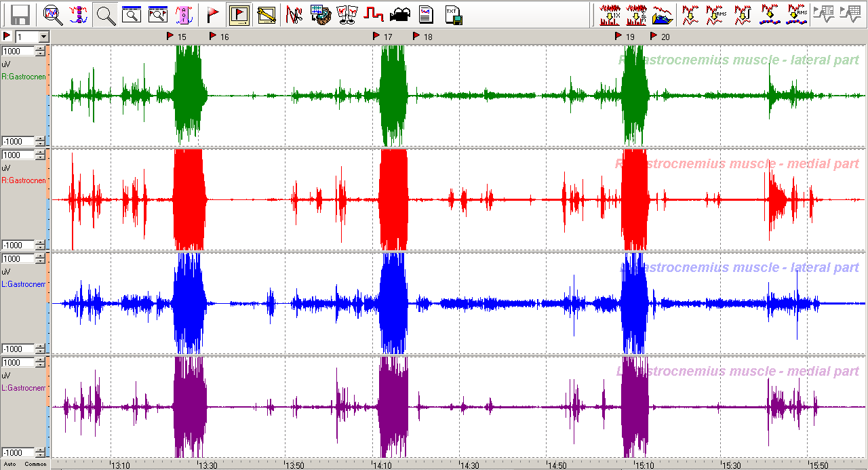Select the vertical signal alignment icon
The width and height of the screenshot is (868, 470).
pyautogui.click(x=79, y=14)
